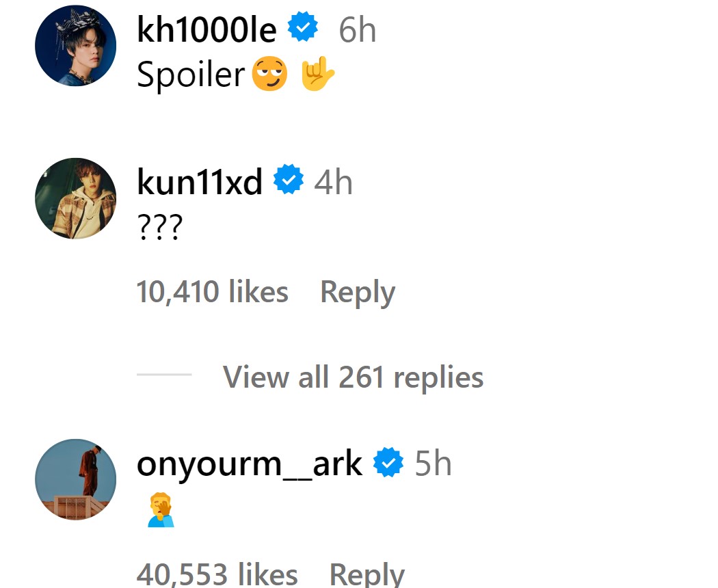This screenshot has width=718, height=588.
Task: Click the 6h timestamp on kh1000le's comment
Action: coord(357,31)
